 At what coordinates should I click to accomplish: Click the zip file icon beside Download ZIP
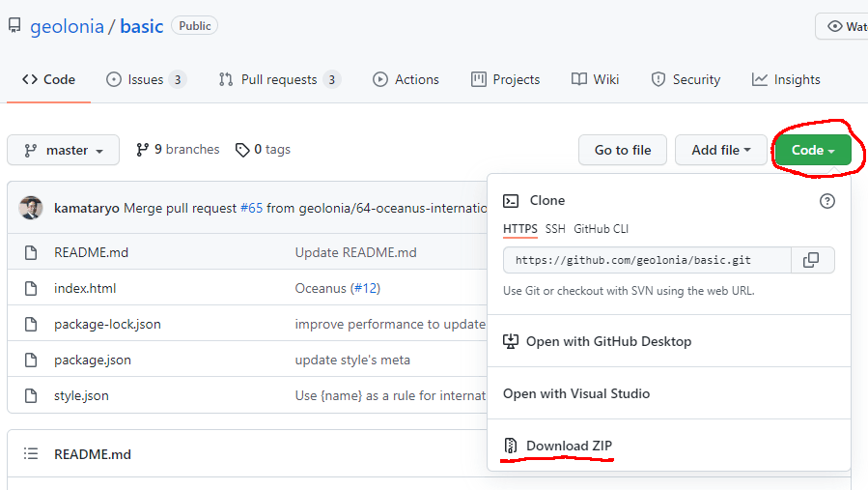[511, 446]
